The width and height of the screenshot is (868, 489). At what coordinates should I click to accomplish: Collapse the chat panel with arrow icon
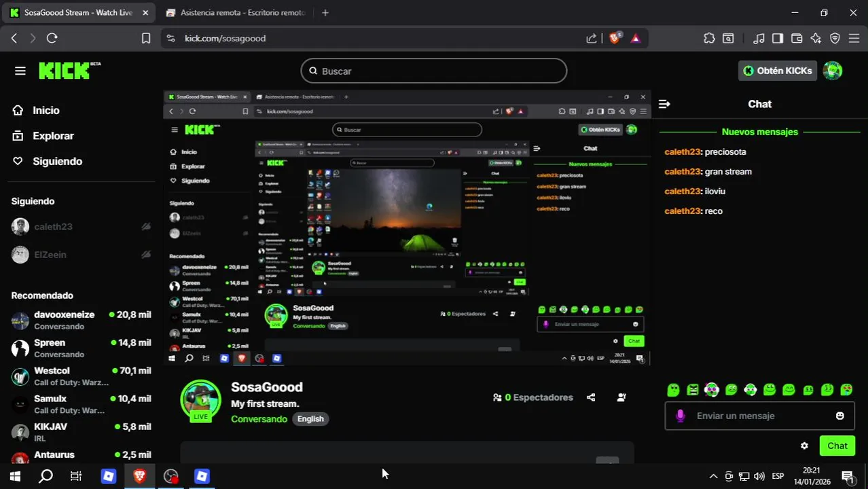(x=664, y=104)
